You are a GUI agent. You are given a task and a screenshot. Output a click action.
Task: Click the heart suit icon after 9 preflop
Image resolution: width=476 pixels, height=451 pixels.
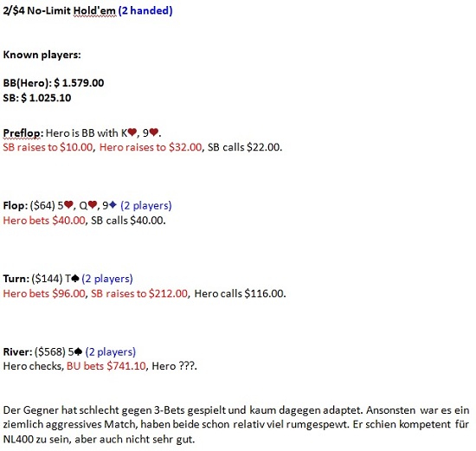click(x=154, y=132)
